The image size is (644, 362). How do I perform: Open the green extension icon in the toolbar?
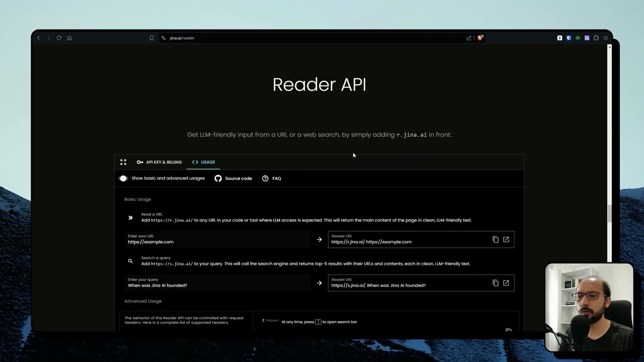[x=578, y=38]
